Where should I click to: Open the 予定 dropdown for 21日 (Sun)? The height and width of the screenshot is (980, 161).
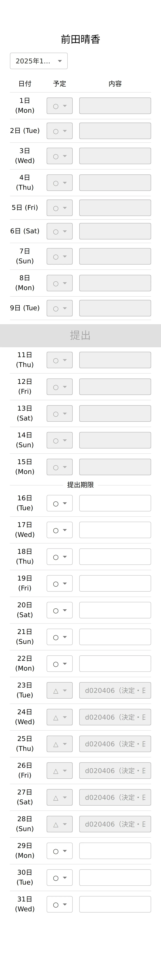coord(60,637)
